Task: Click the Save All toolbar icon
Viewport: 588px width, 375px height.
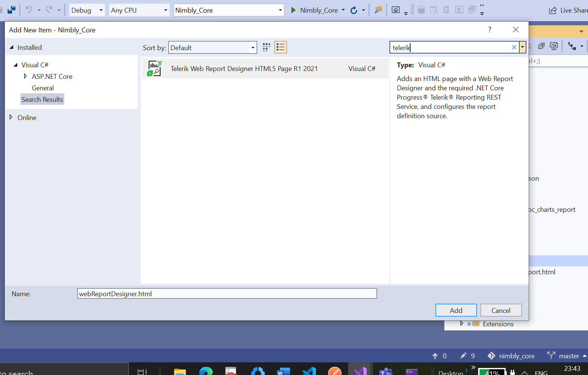Action: click(12, 10)
